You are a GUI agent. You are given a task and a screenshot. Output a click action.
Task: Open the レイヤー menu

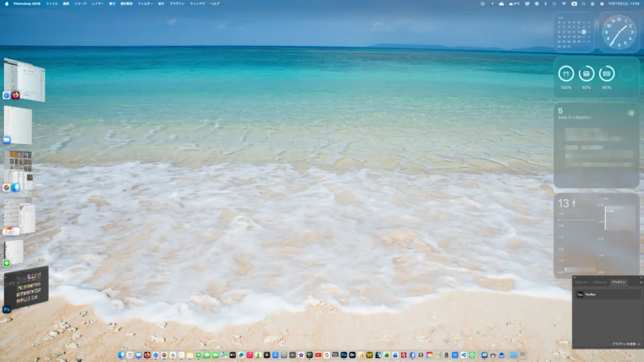point(98,4)
